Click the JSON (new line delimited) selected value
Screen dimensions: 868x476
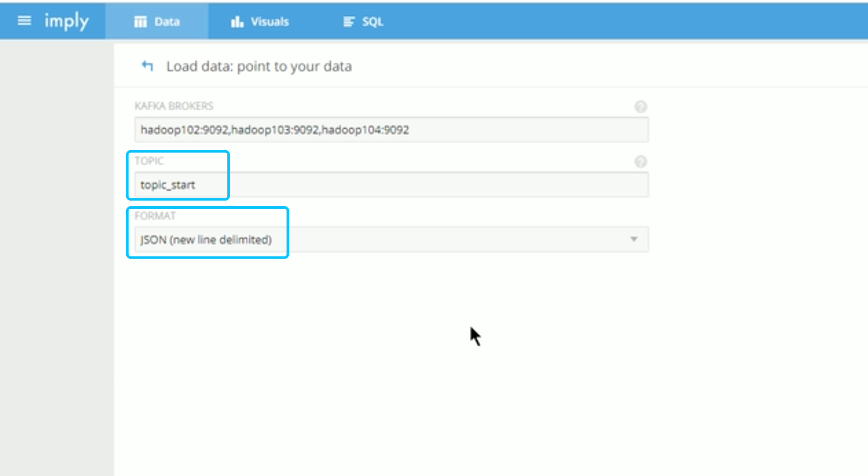coord(206,240)
